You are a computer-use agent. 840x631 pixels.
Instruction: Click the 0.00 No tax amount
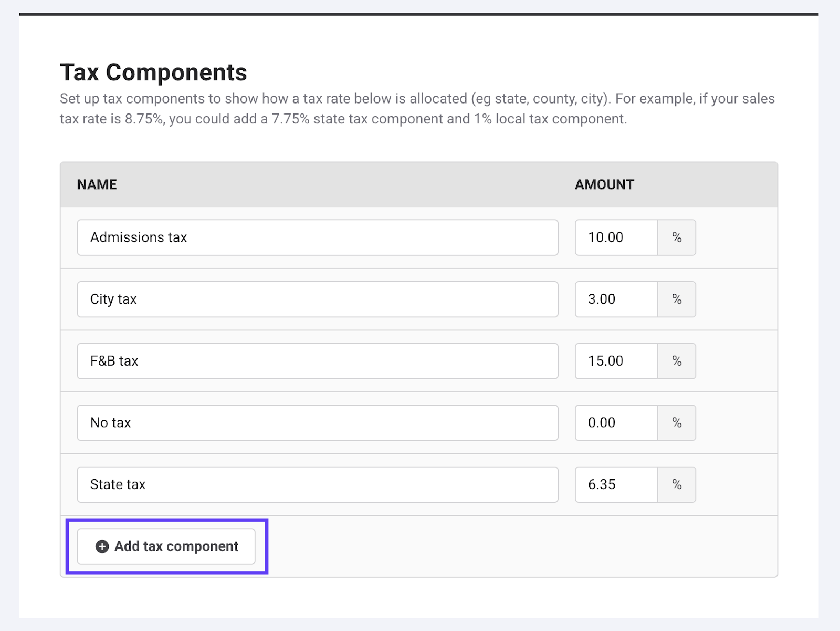click(616, 423)
